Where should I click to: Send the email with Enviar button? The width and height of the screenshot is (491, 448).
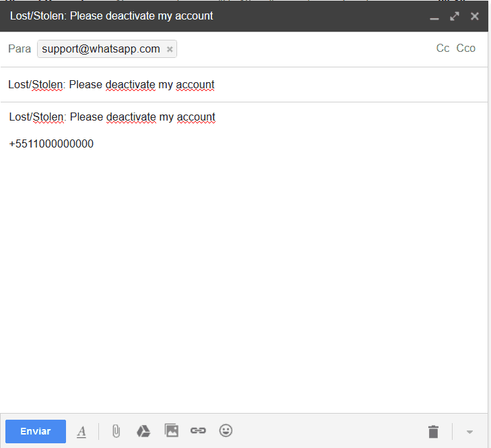(36, 431)
